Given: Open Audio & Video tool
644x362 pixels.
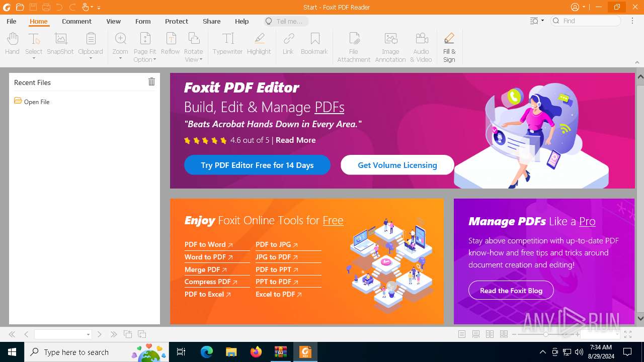Looking at the screenshot, I should 421,47.
